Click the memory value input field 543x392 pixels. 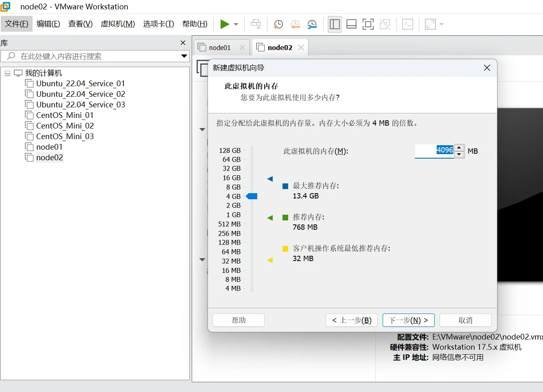(434, 150)
